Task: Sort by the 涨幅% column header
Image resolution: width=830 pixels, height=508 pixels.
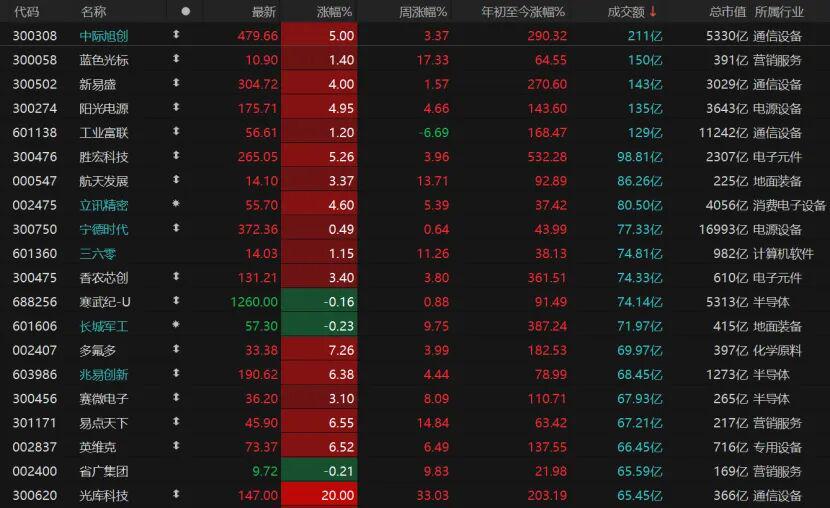Action: coord(334,12)
